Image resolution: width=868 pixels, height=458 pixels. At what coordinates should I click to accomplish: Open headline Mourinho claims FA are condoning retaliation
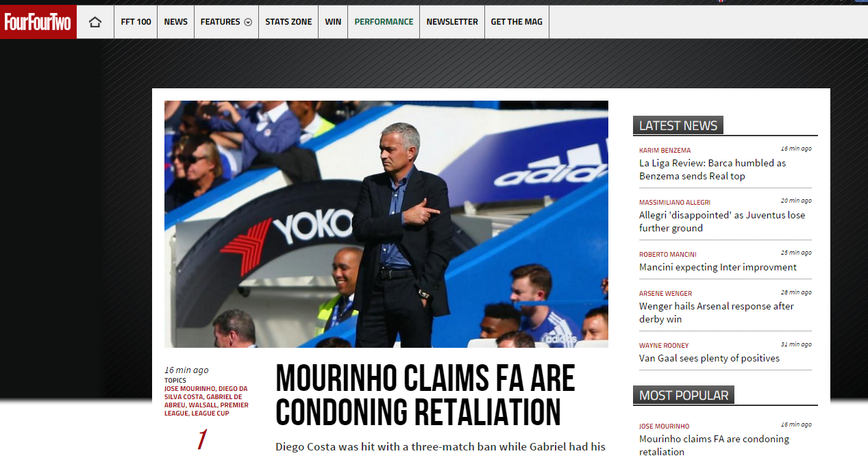[425, 395]
